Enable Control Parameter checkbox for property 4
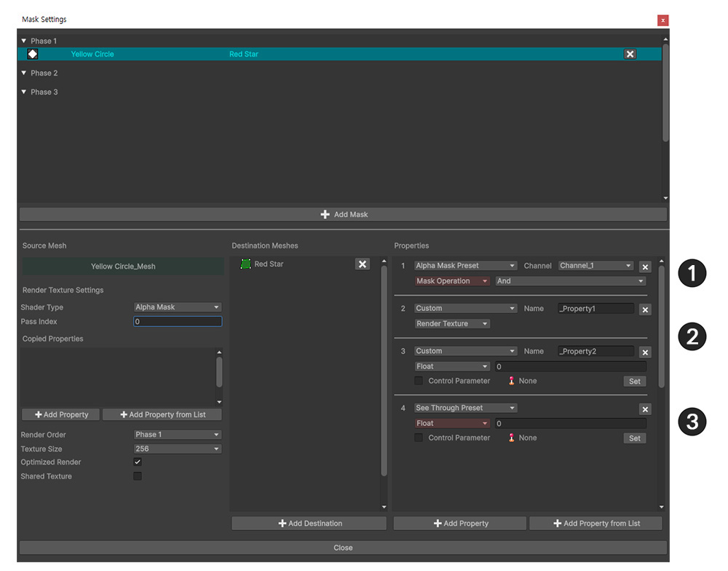 419,438
